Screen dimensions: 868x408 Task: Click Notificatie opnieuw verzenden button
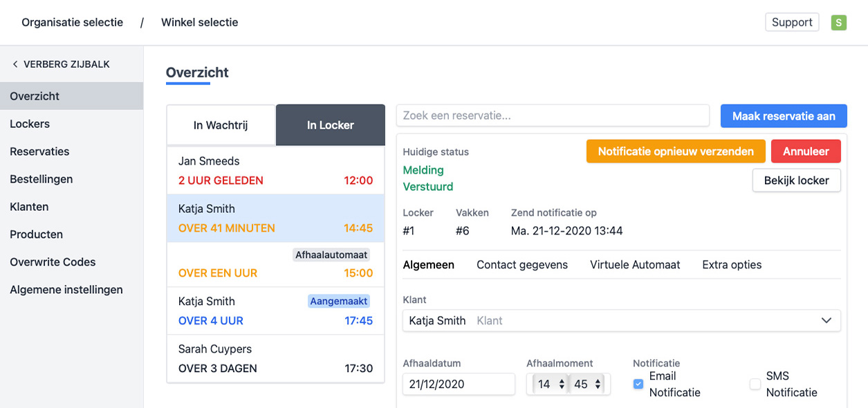(675, 151)
